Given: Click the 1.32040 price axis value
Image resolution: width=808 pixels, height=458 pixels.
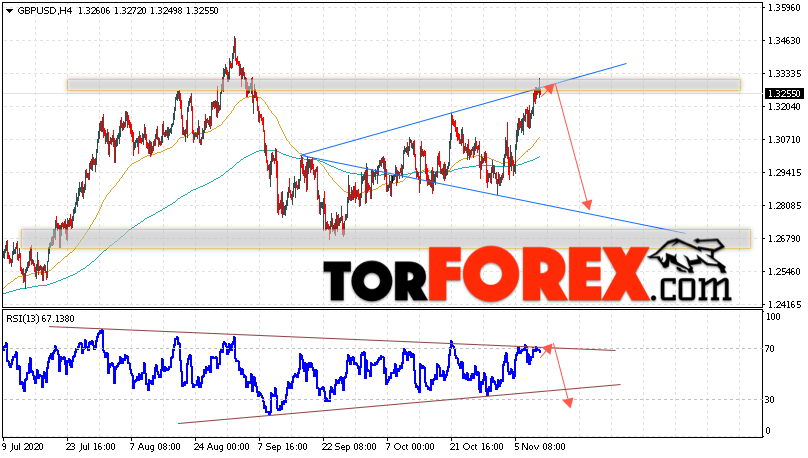Looking at the screenshot, I should [x=784, y=107].
